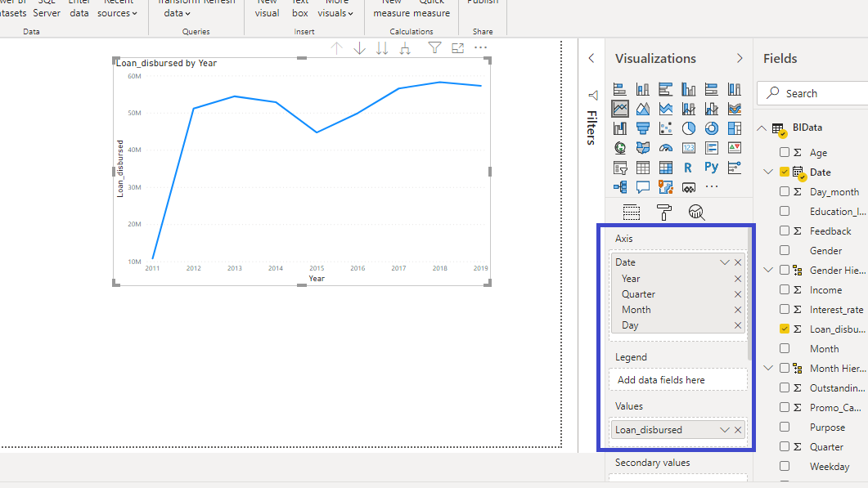The image size is (868, 488).
Task: Click the visual filter funnel icon
Action: point(435,48)
